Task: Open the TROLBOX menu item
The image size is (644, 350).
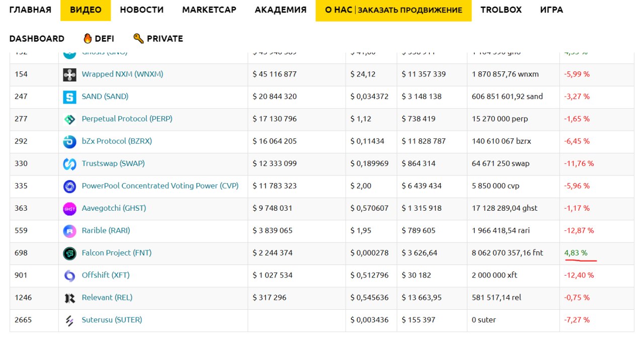Action: 501,10
